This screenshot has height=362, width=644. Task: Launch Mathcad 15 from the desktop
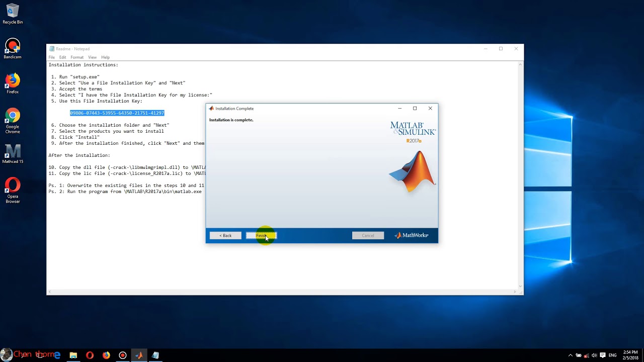point(13,154)
